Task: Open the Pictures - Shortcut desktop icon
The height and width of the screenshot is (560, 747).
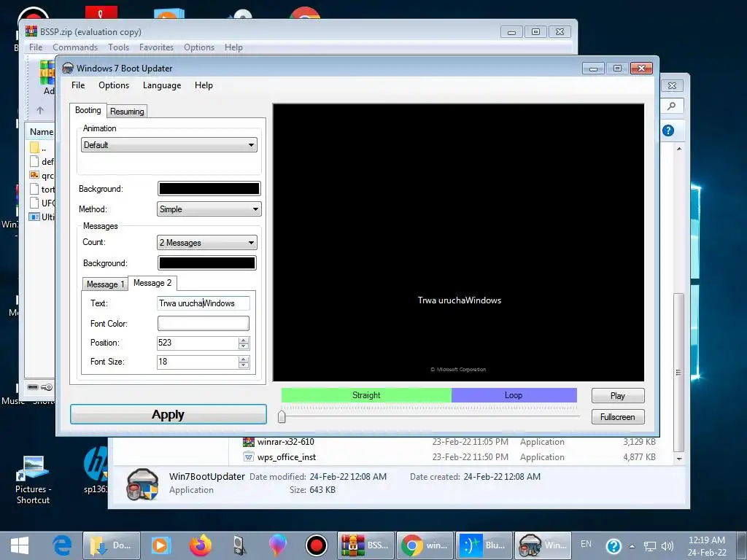Action: 33,480
